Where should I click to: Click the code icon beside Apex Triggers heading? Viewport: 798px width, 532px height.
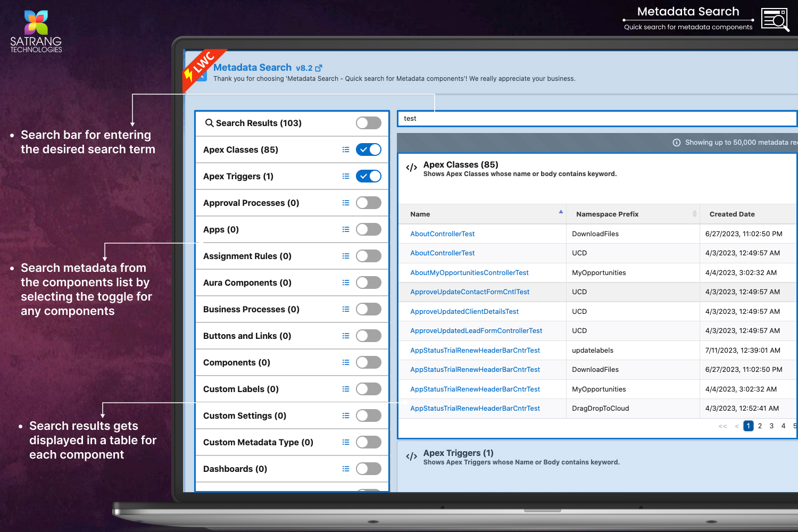click(x=411, y=456)
